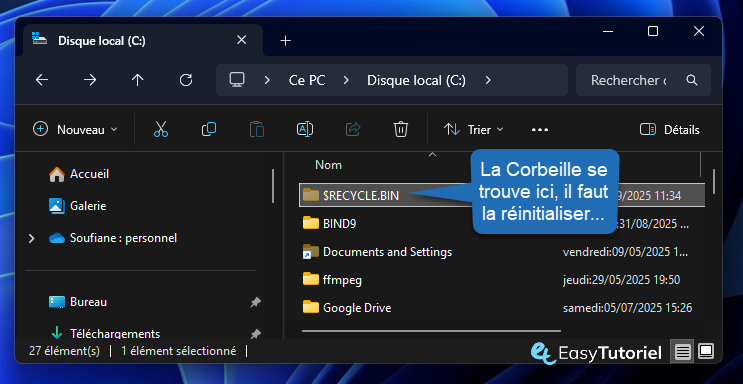Unpin Bureau using its pin icon
The width and height of the screenshot is (743, 384).
tap(255, 302)
